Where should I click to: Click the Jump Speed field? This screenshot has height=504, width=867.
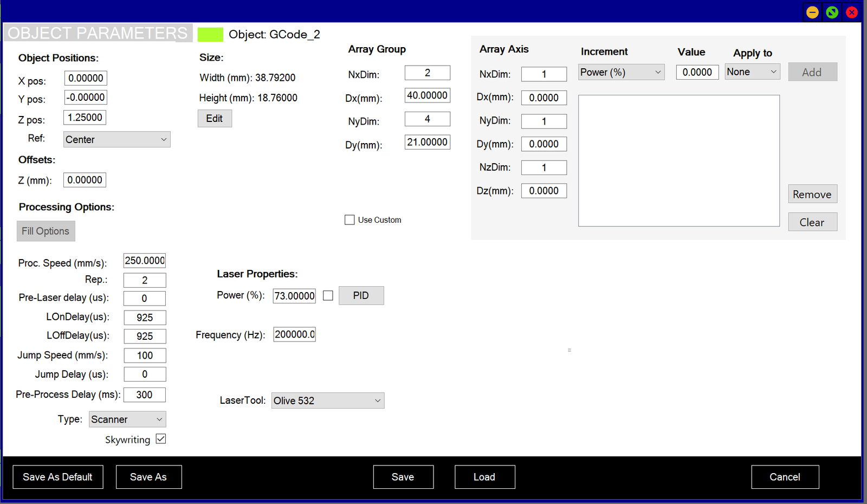(145, 356)
